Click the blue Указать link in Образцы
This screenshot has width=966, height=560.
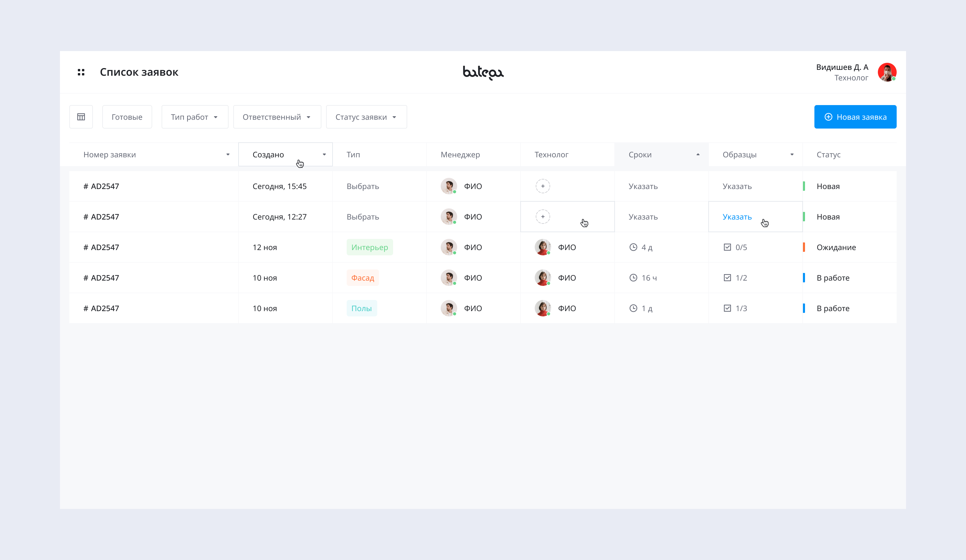737,217
